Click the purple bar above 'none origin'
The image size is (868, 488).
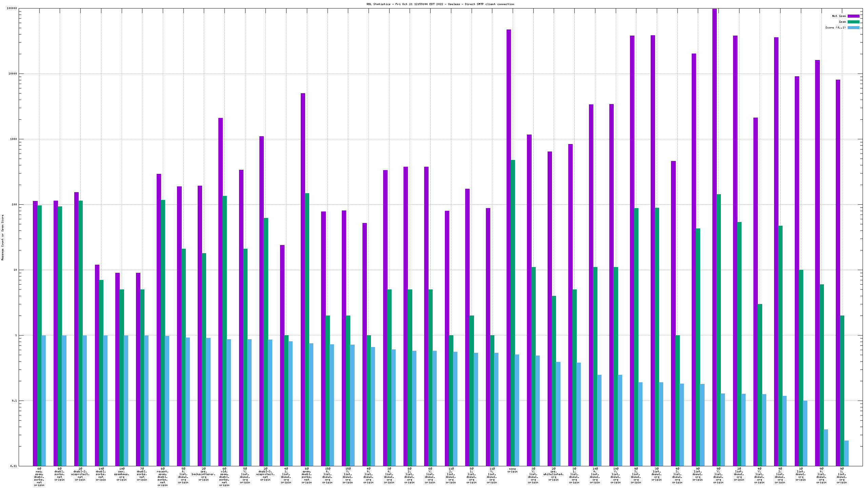click(509, 247)
